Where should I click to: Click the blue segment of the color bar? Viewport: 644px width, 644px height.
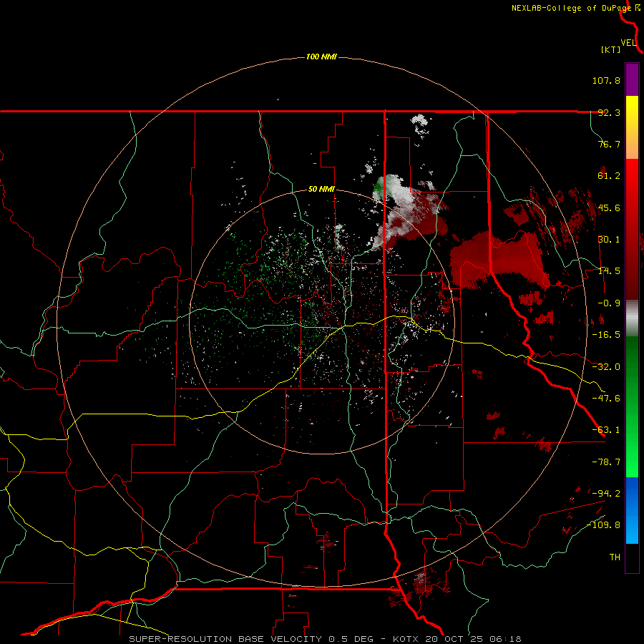632,510
